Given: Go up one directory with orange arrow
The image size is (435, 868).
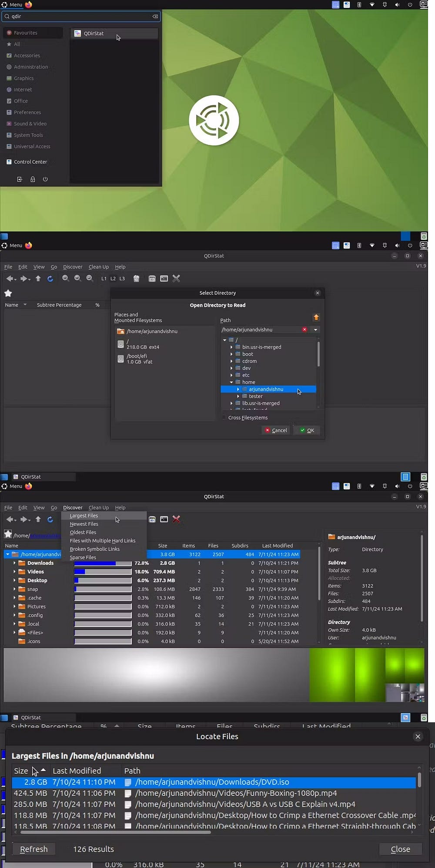Looking at the screenshot, I should 316,317.
